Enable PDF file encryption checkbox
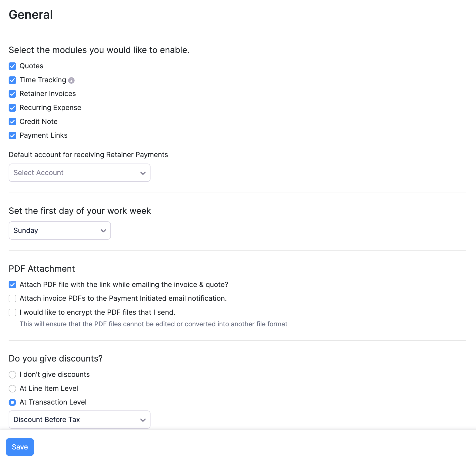 (12, 313)
